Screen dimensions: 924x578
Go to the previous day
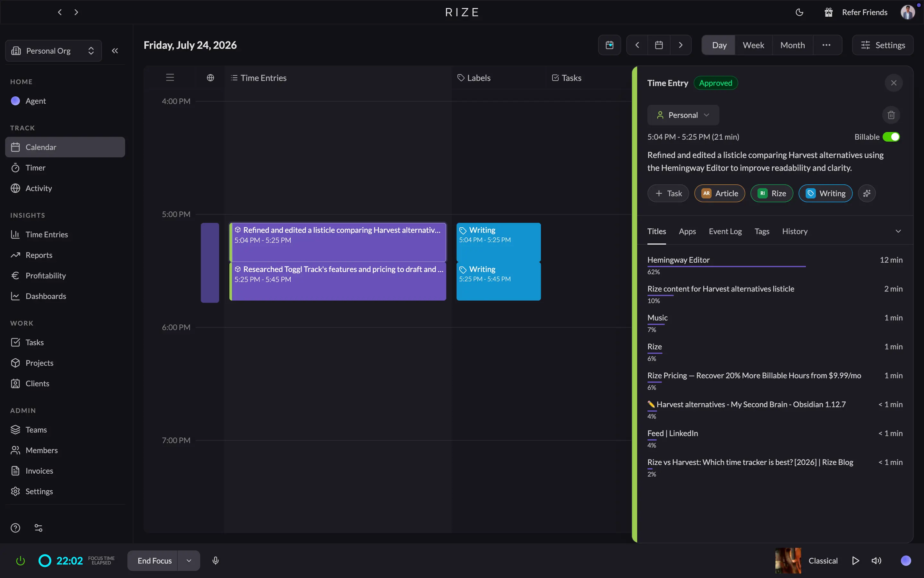click(x=637, y=45)
